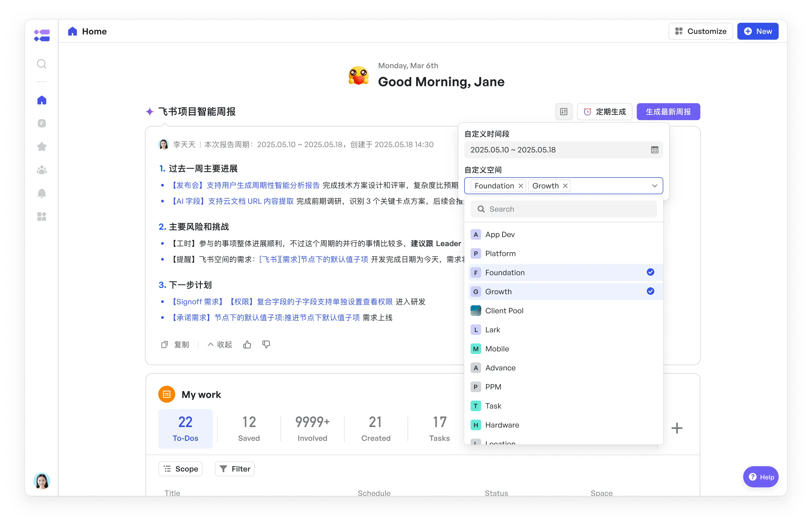Collapse the report with 收起
Screen dimensions: 812x526
(x=220, y=344)
